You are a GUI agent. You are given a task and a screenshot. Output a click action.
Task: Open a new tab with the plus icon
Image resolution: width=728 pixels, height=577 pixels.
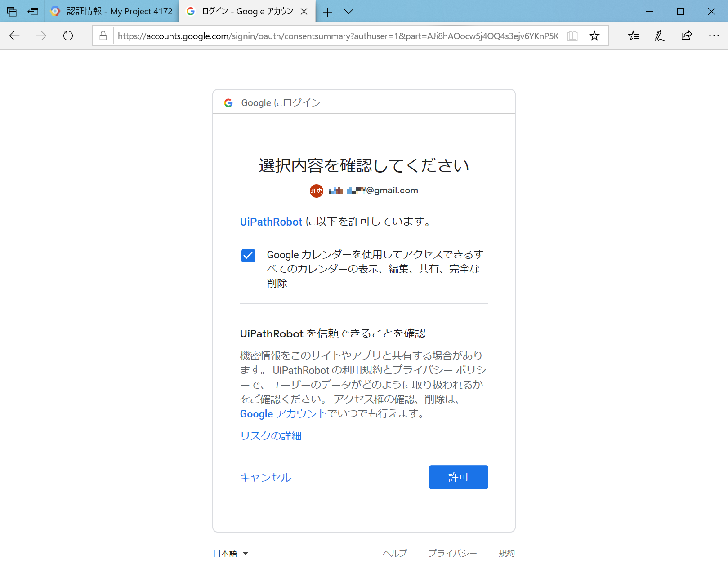327,12
